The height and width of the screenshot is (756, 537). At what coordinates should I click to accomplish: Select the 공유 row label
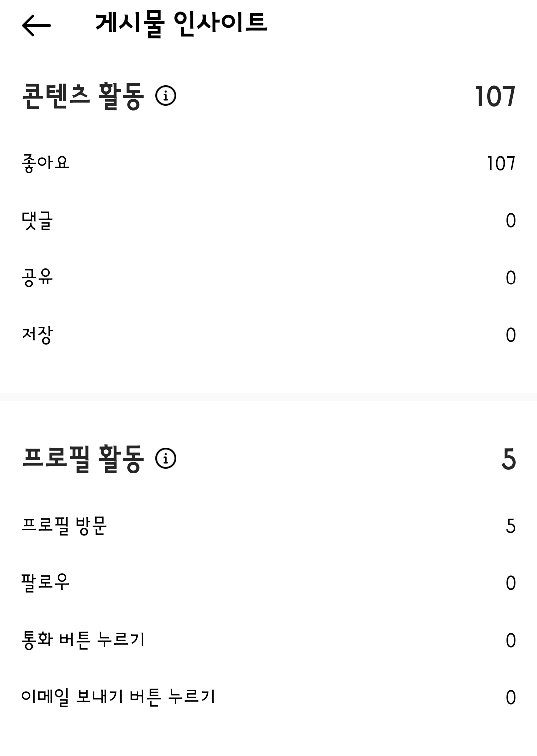(x=37, y=278)
